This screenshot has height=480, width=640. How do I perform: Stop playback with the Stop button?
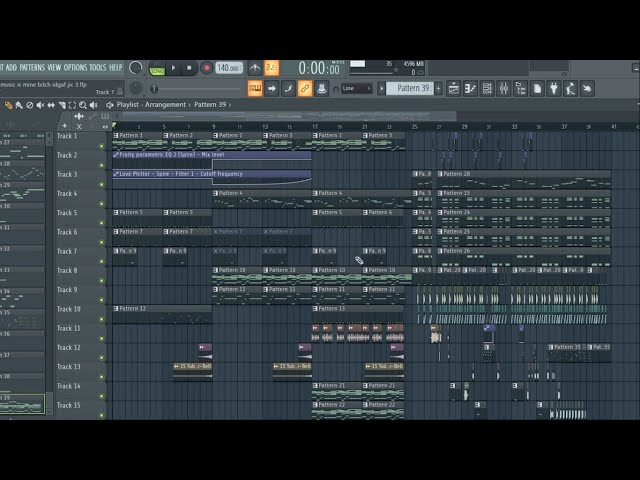[189, 68]
